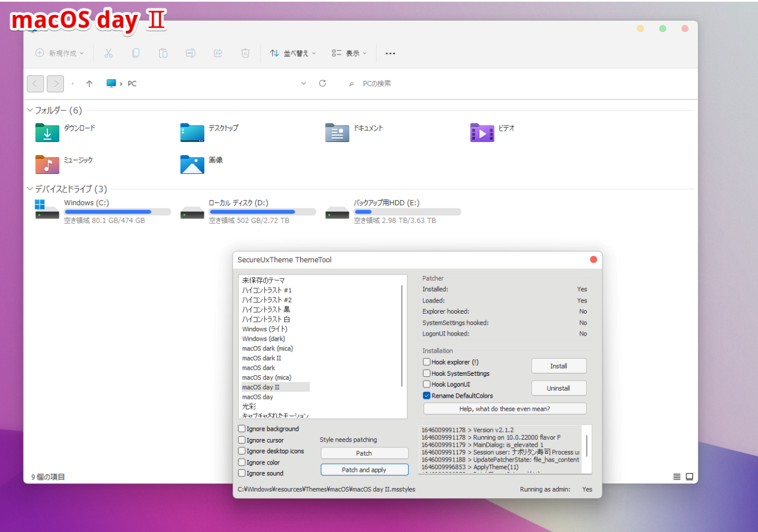Open the 表示 view dropdown
The image size is (758, 532).
click(349, 53)
